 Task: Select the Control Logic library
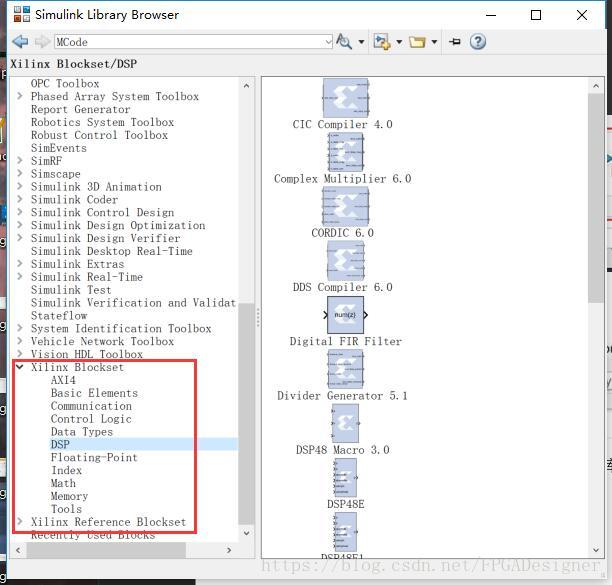click(91, 419)
